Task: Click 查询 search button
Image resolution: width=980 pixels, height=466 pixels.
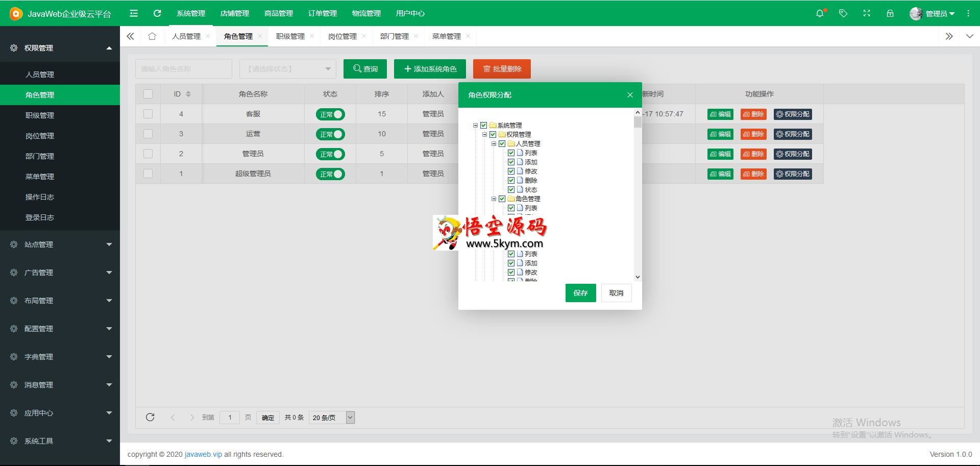Action: pos(365,69)
